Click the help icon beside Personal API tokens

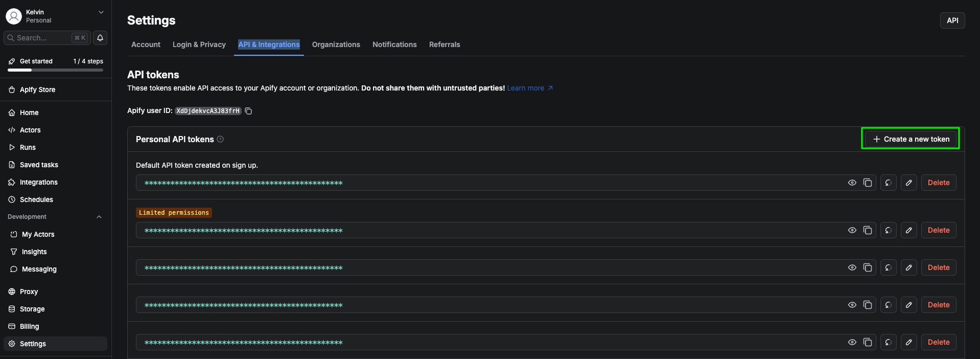coord(220,139)
